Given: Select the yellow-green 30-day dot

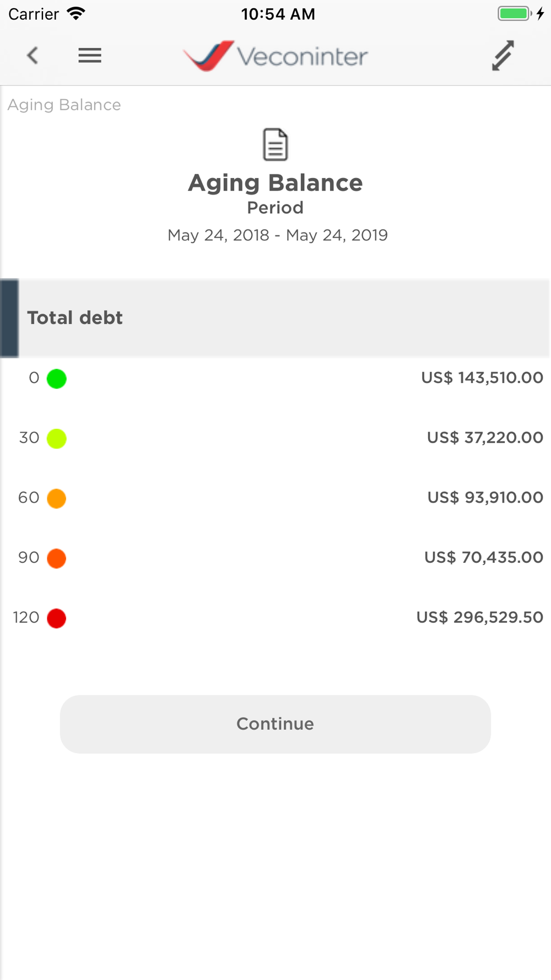Looking at the screenshot, I should coord(57,439).
